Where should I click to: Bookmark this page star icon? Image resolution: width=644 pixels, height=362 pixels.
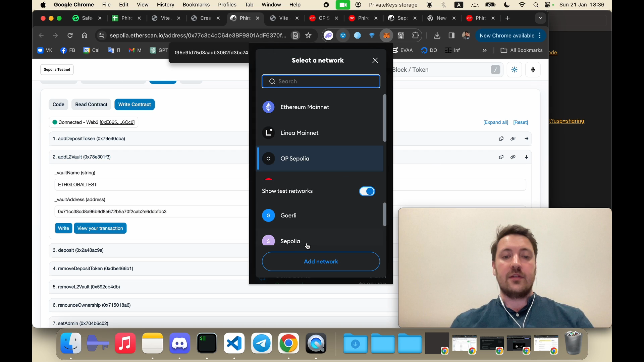pyautogui.click(x=309, y=36)
